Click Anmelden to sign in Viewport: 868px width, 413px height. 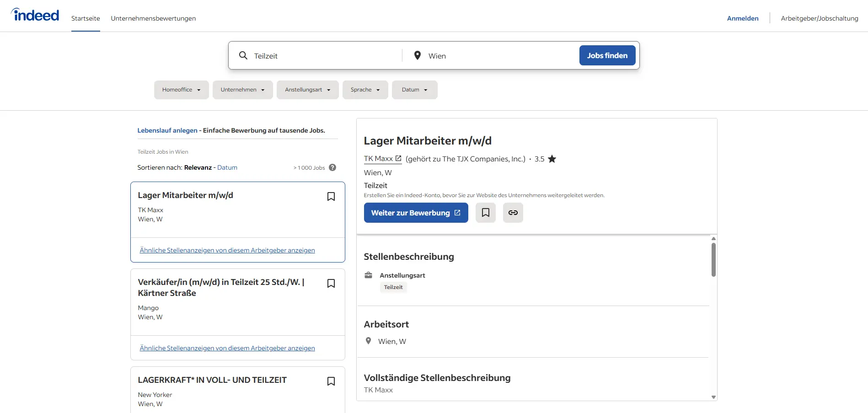(743, 18)
